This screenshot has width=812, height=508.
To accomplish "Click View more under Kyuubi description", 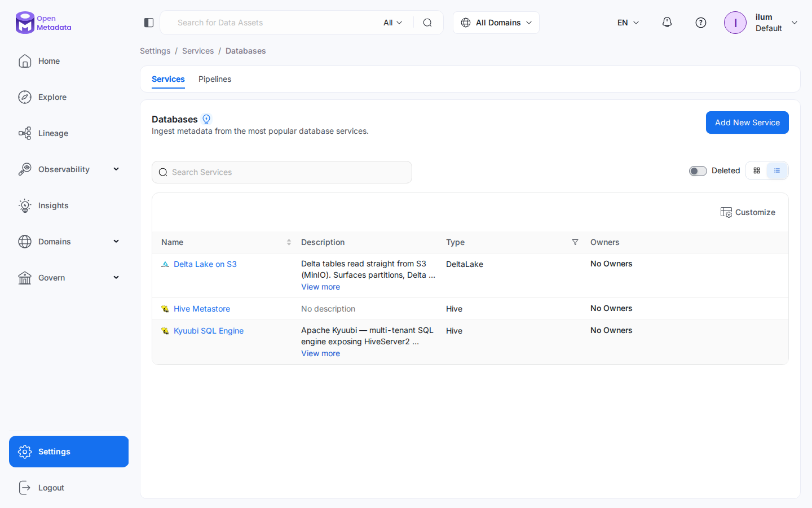I will (x=320, y=353).
